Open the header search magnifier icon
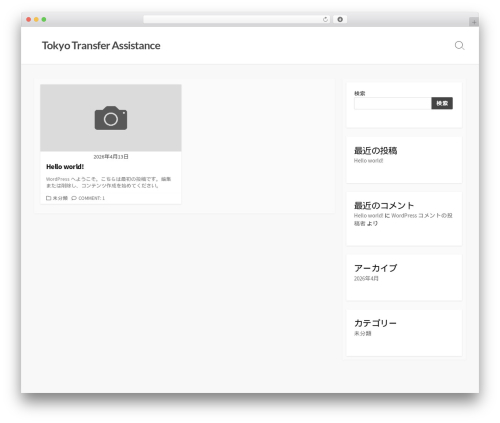 pos(459,46)
